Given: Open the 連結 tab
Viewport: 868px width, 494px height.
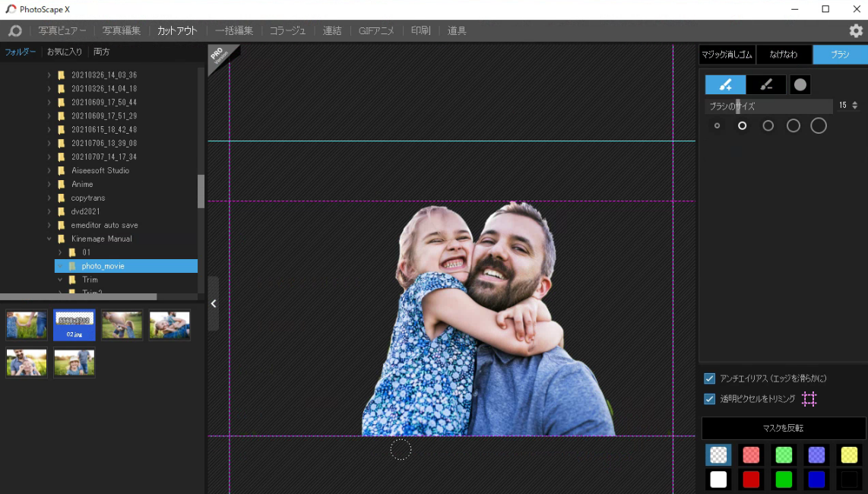Looking at the screenshot, I should [x=332, y=31].
